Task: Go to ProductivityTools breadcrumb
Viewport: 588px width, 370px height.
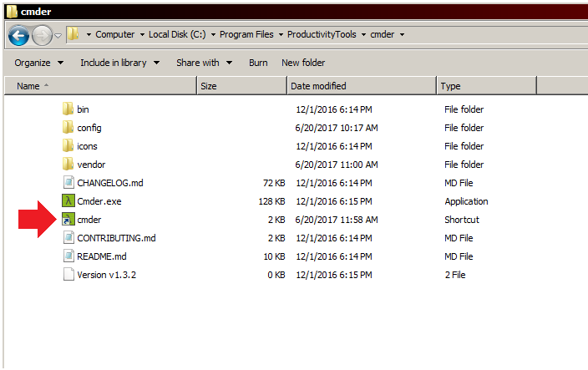Action: click(322, 34)
